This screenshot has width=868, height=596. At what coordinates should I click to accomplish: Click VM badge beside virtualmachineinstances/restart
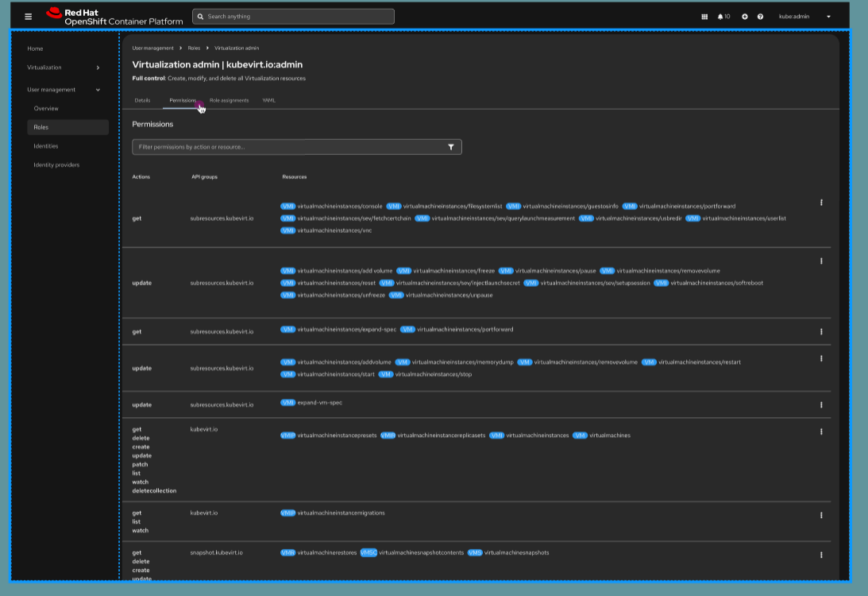pyautogui.click(x=649, y=362)
